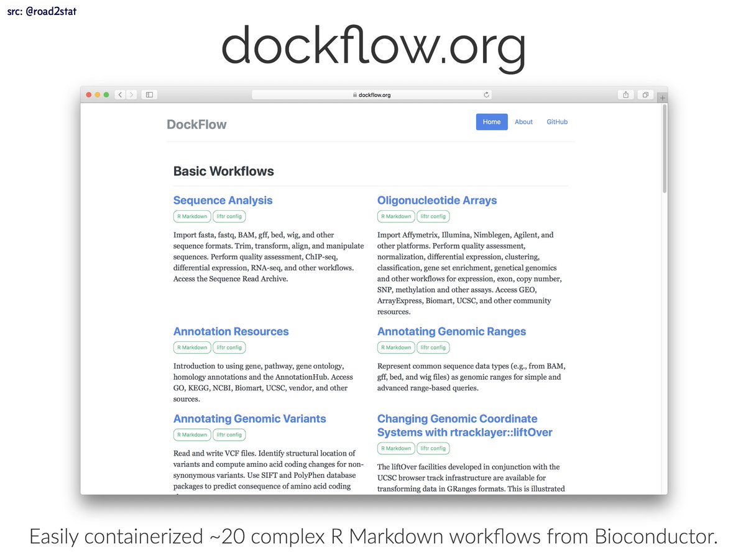Open the Oligonucleotide Arrays workflow
Viewport: 746px width, 560px height.
coord(437,200)
